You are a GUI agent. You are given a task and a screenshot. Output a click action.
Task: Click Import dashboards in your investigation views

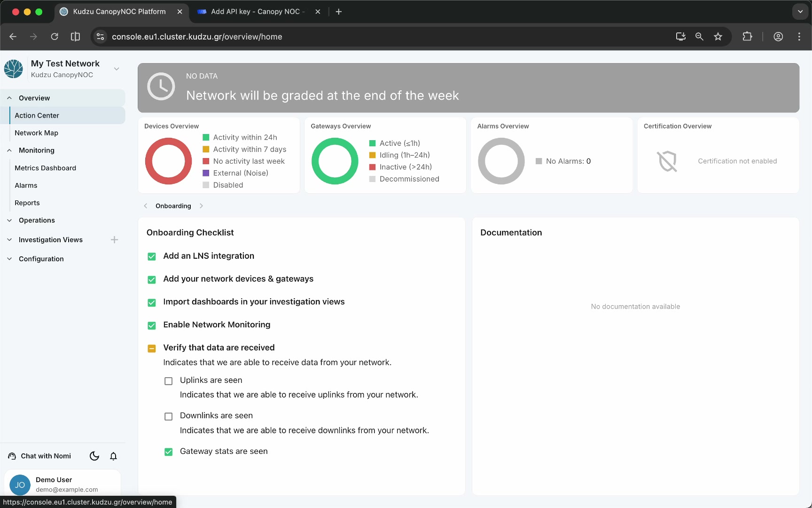coord(254,302)
